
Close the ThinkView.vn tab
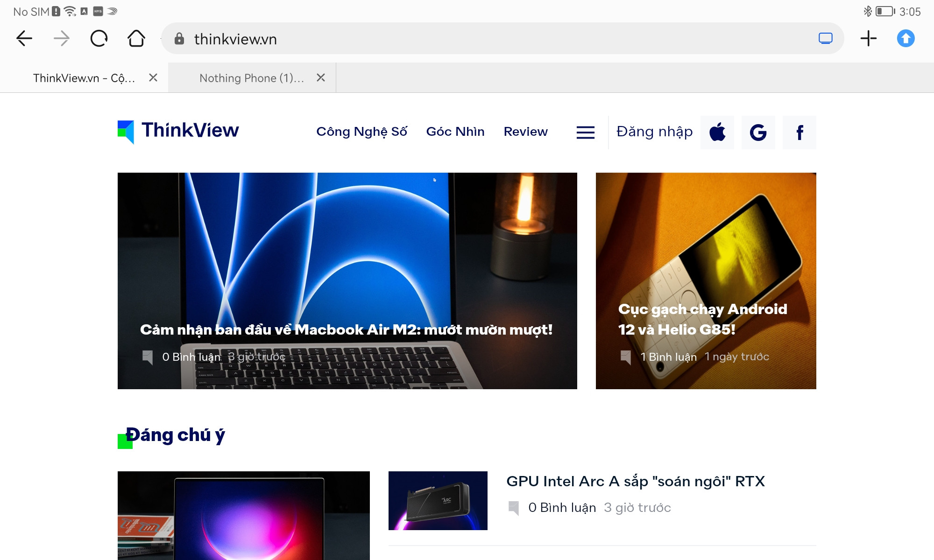[x=153, y=77]
